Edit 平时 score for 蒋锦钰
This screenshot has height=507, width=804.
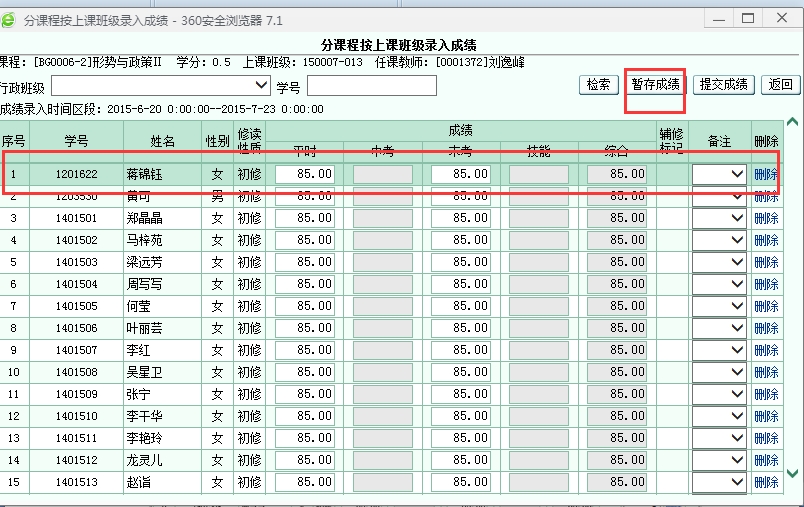pos(305,174)
